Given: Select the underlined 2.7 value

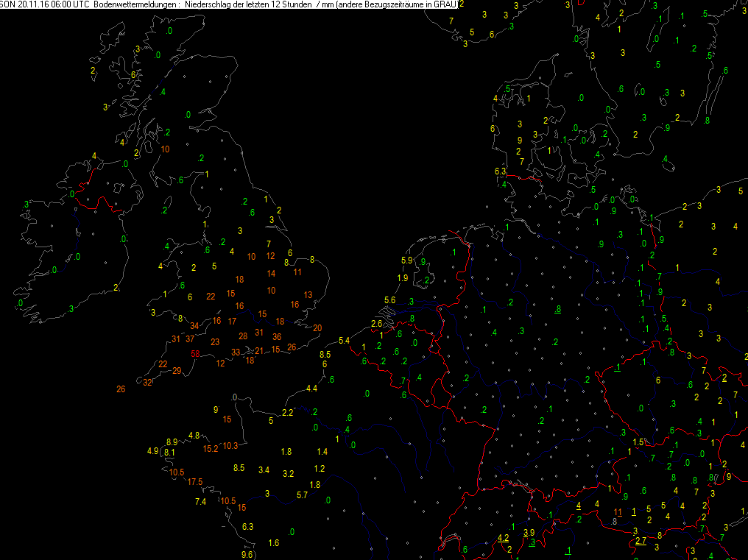Looking at the screenshot, I should [641, 540].
